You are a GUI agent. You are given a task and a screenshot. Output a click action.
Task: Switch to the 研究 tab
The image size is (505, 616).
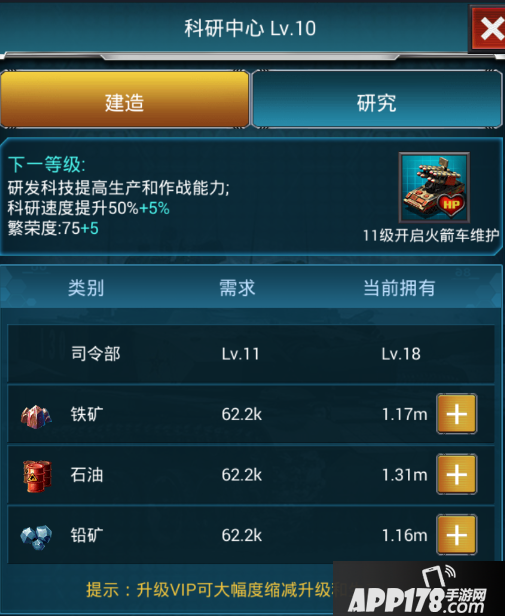pyautogui.click(x=377, y=99)
